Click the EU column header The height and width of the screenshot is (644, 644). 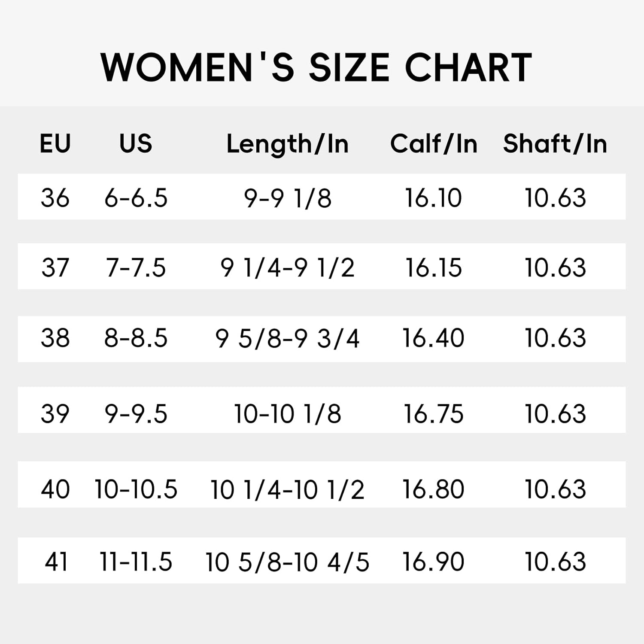55,143
